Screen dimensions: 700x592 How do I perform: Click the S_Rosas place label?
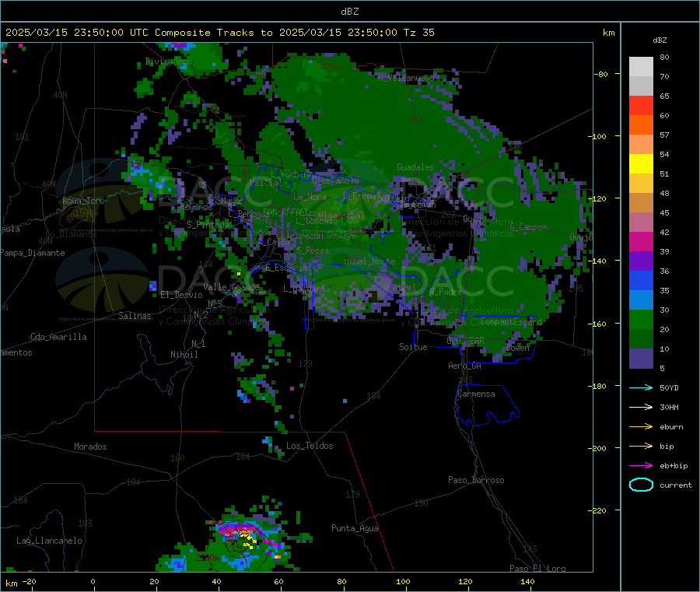[x=313, y=250]
